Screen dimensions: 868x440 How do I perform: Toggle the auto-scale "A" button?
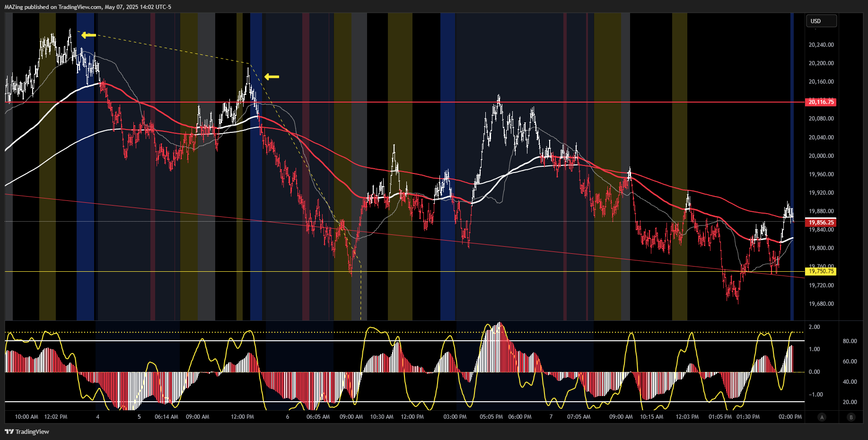(x=822, y=417)
